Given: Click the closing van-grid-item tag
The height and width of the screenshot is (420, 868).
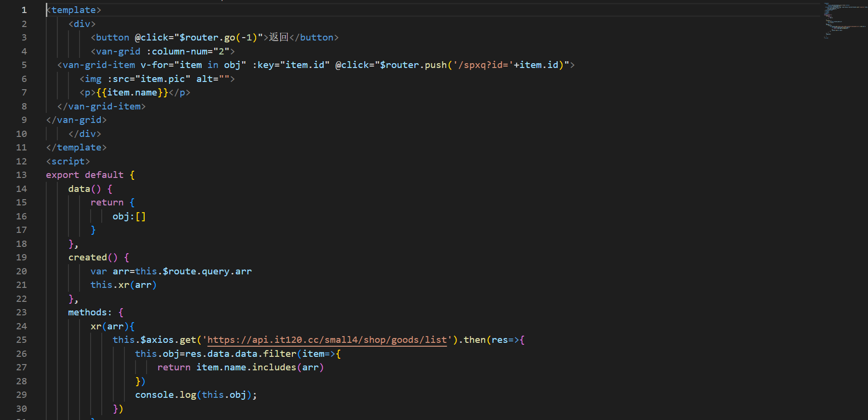Looking at the screenshot, I should coord(101,107).
